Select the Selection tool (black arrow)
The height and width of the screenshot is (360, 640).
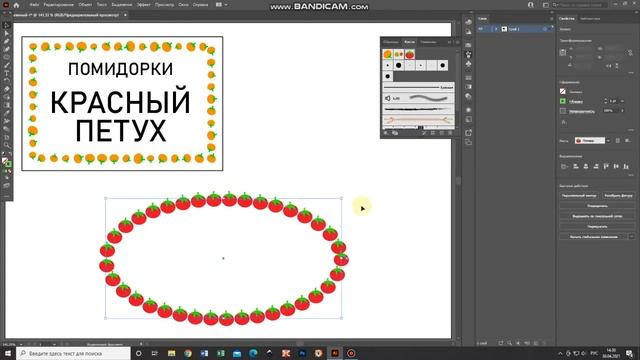click(x=6, y=25)
